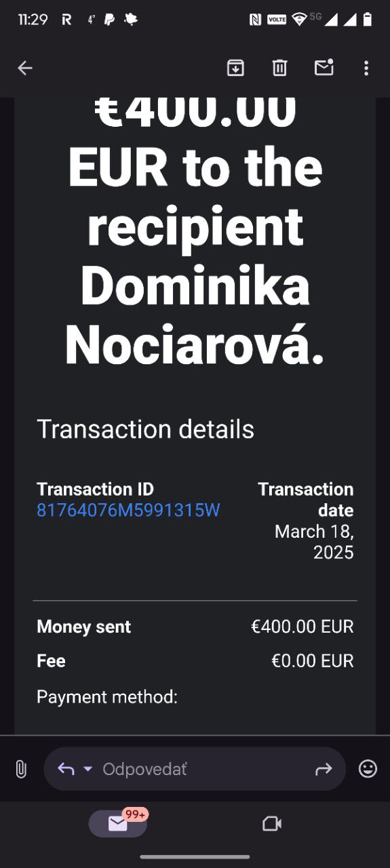Go back using the top-left arrow
The width and height of the screenshot is (390, 868).
[x=25, y=68]
